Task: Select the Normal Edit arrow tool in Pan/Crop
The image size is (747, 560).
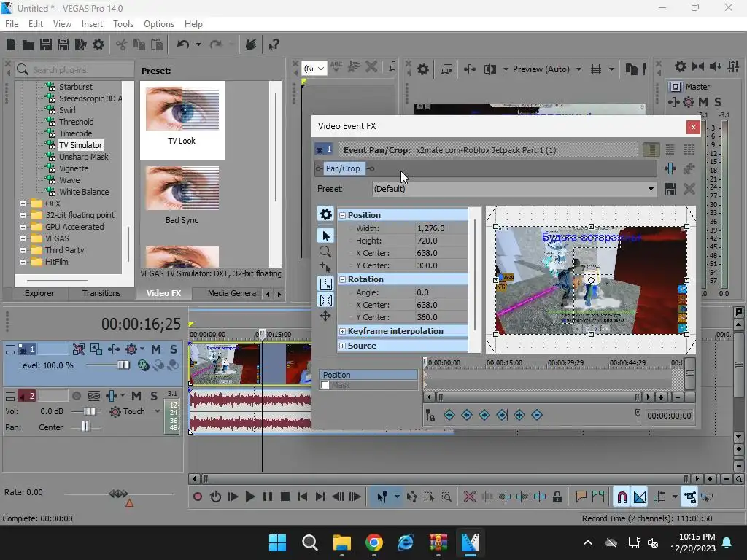Action: (325, 236)
